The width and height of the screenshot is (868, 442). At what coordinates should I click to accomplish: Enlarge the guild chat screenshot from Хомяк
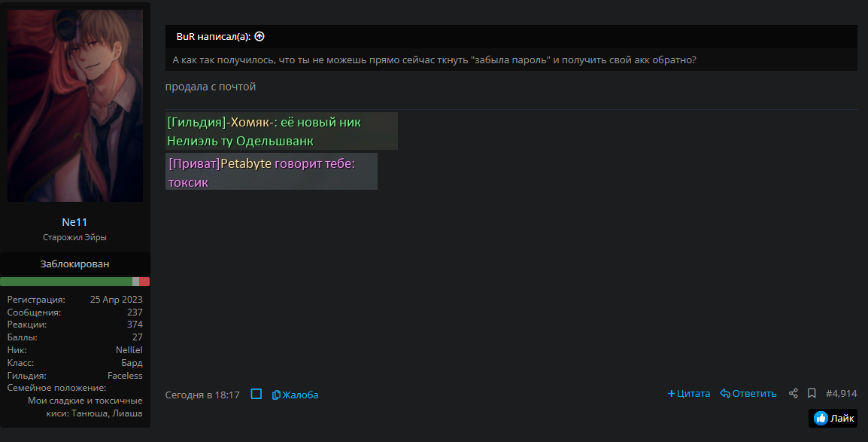281,131
